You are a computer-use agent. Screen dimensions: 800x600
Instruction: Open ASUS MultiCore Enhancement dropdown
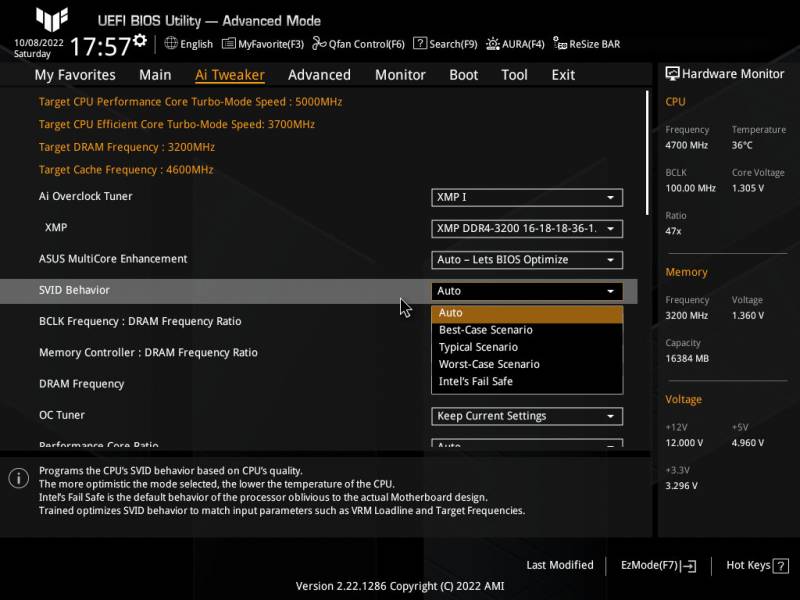click(527, 260)
